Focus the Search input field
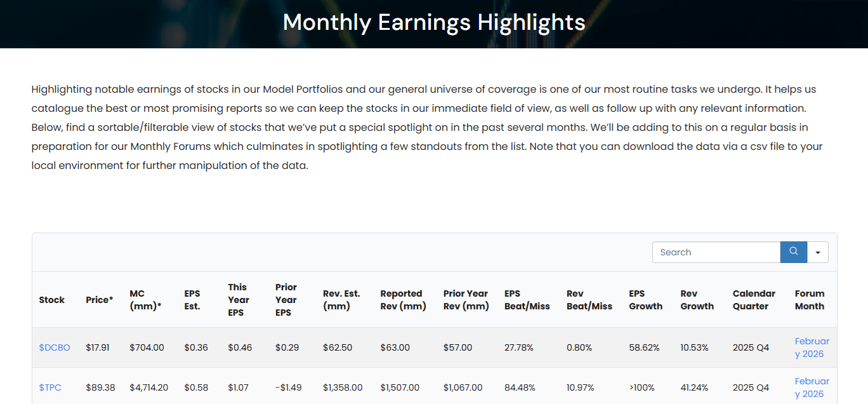The image size is (868, 404). [x=716, y=252]
